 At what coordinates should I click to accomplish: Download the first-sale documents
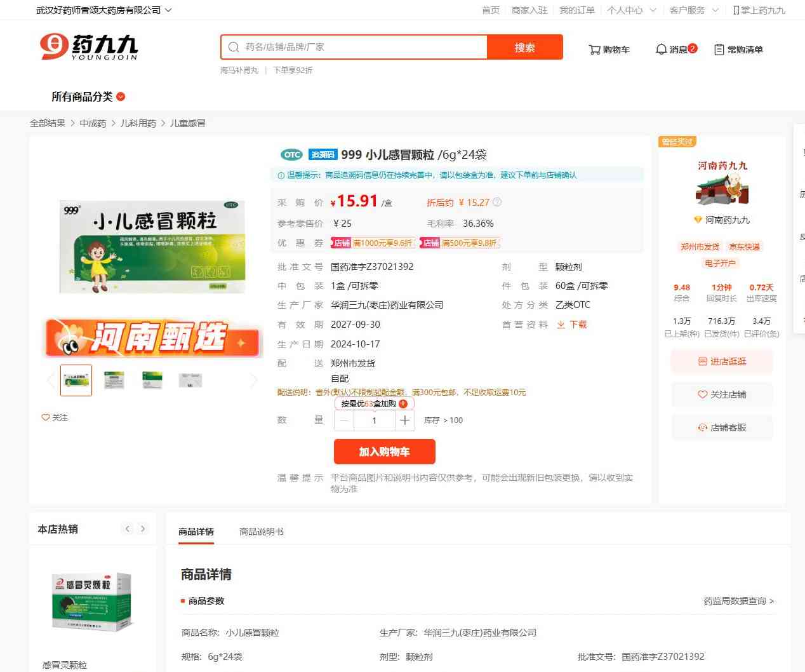pos(572,325)
